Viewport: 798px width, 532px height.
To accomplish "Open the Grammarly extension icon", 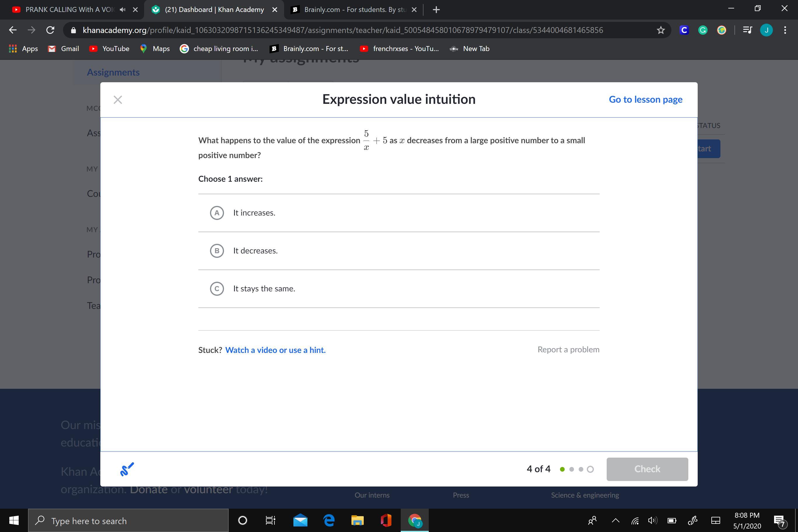I will click(x=702, y=30).
